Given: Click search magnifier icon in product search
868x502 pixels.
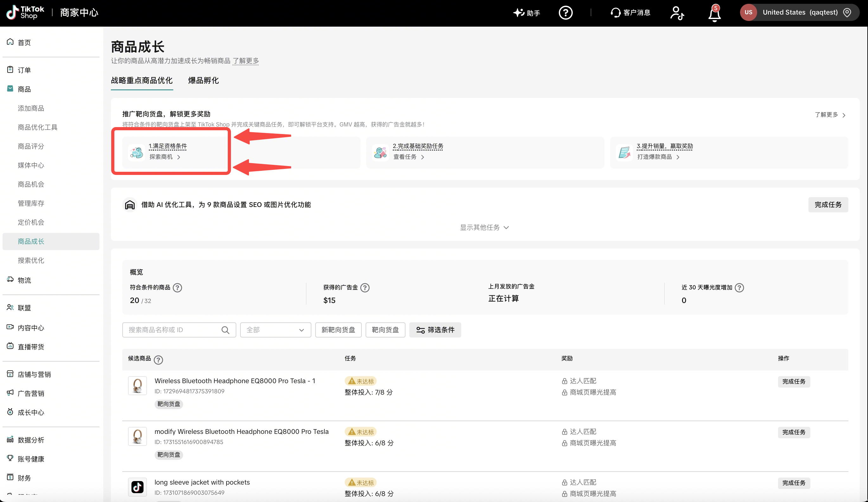Looking at the screenshot, I should point(225,330).
